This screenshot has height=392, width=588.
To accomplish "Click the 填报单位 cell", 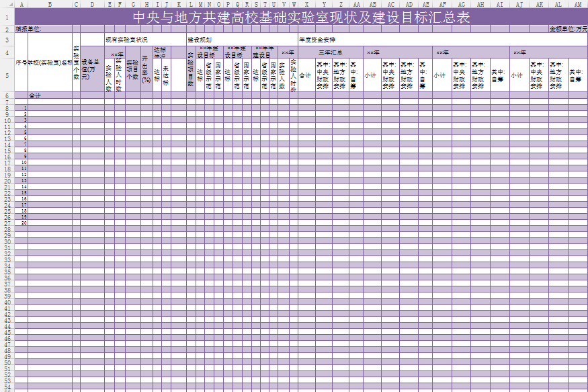I will pyautogui.click(x=28, y=30).
